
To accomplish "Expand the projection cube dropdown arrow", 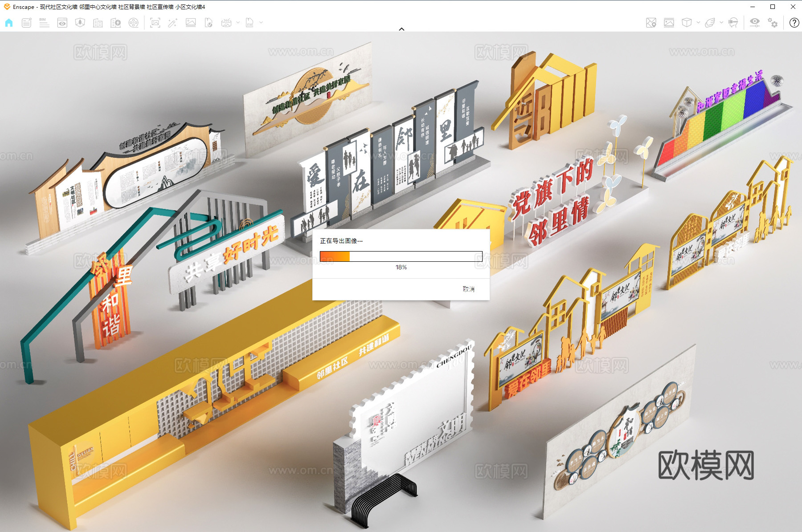I will (x=698, y=23).
